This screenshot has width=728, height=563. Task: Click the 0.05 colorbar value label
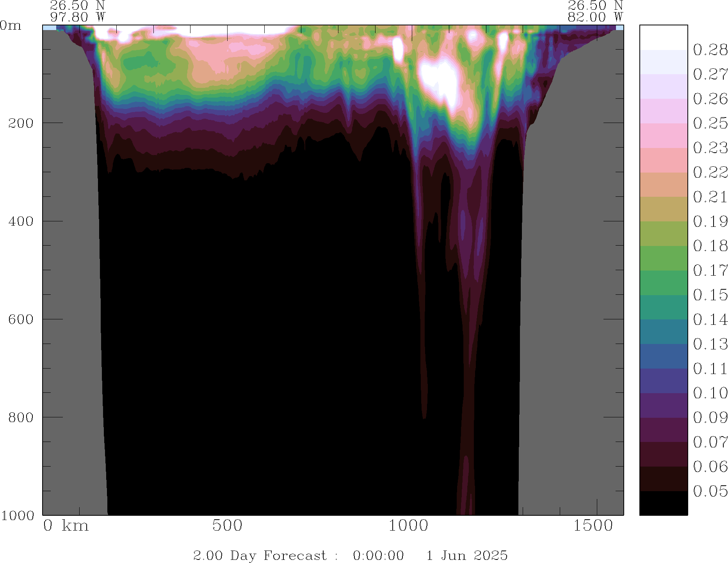point(710,491)
